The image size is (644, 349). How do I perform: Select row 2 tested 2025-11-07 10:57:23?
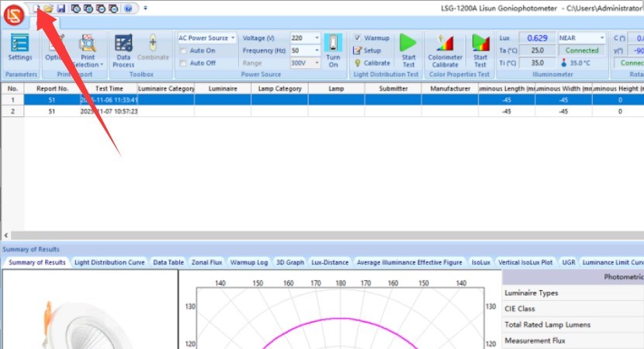[323, 111]
